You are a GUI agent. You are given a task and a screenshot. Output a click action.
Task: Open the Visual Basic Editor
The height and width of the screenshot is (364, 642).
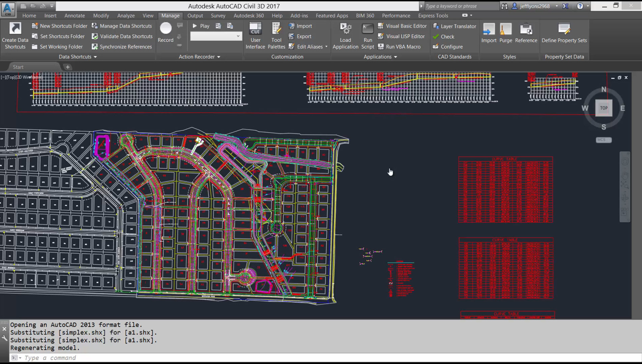tap(402, 26)
